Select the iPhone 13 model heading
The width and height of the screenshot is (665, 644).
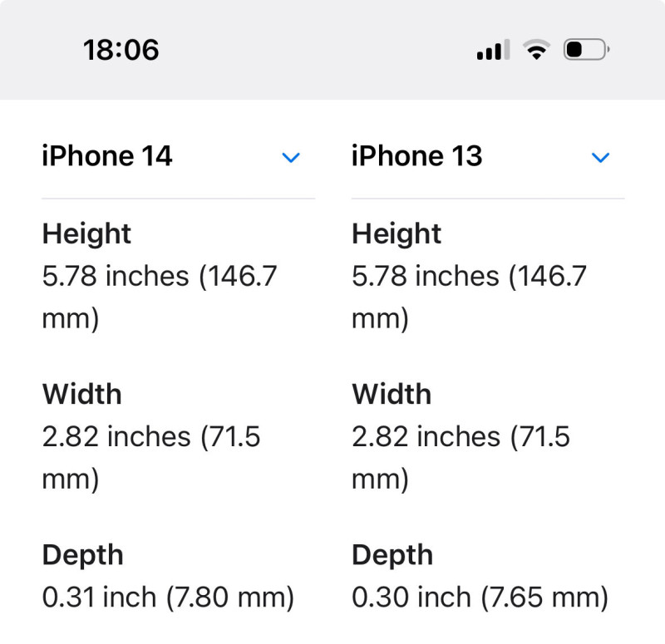pyautogui.click(x=417, y=155)
